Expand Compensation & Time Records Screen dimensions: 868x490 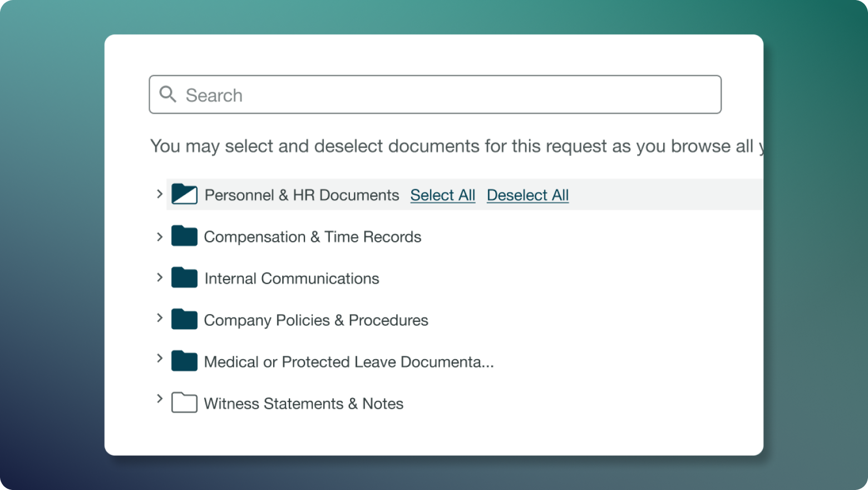pos(160,236)
